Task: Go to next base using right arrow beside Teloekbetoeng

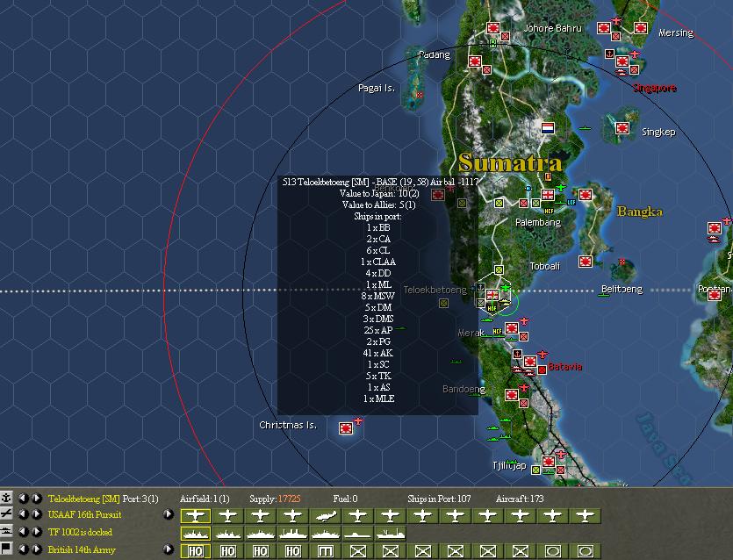Action: click(x=37, y=499)
